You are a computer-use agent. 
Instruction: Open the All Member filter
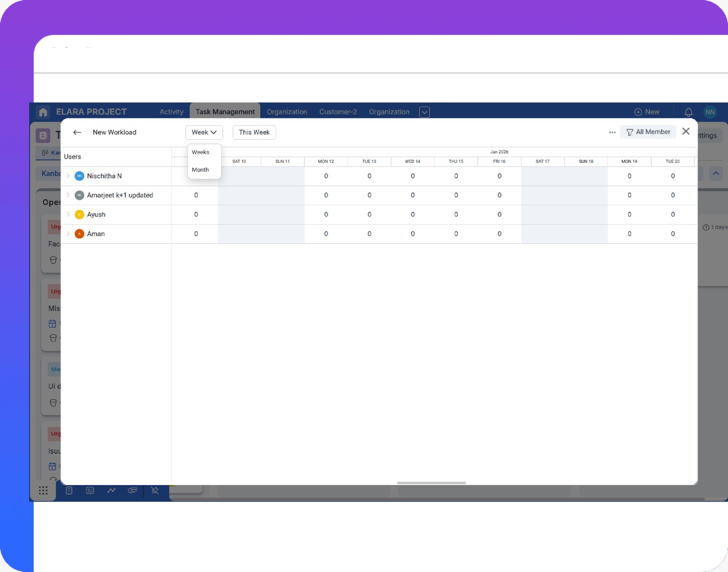[x=648, y=132]
